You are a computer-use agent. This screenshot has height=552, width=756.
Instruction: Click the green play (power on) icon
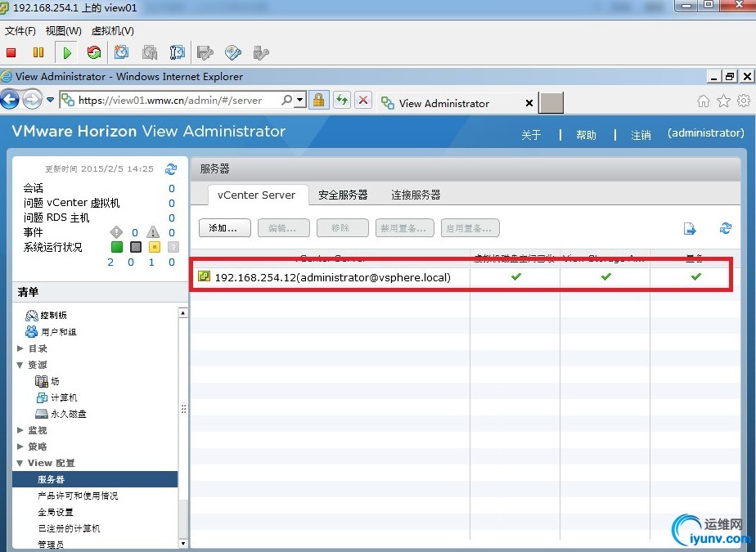[67, 52]
